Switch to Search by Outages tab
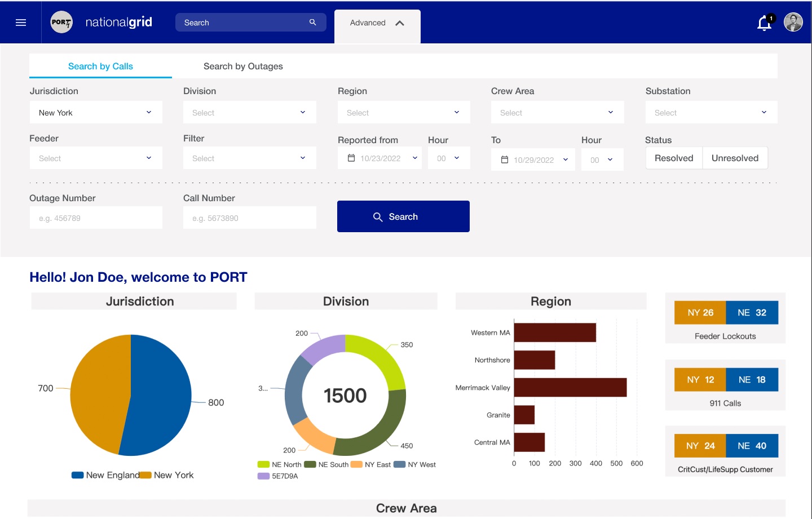Viewport: 812px width, 519px height. (243, 66)
